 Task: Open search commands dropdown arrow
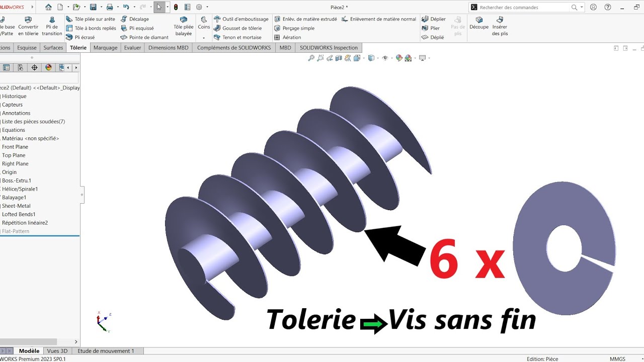coord(582,8)
